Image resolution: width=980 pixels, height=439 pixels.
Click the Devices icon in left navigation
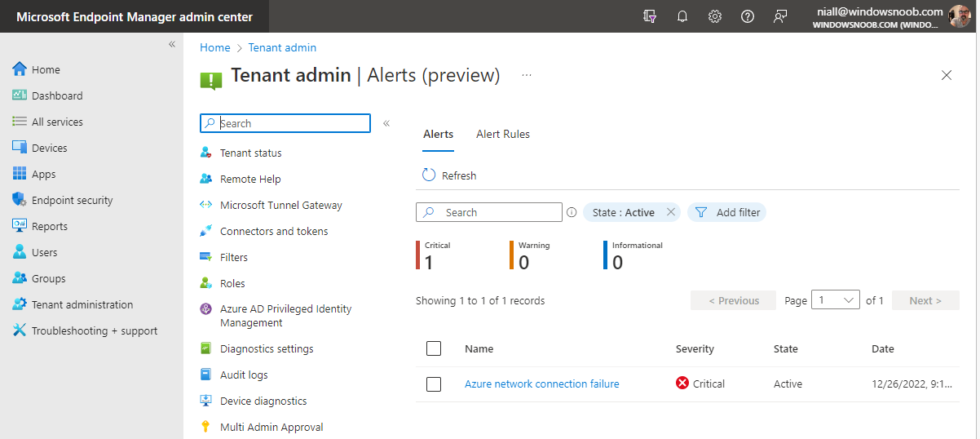(20, 148)
